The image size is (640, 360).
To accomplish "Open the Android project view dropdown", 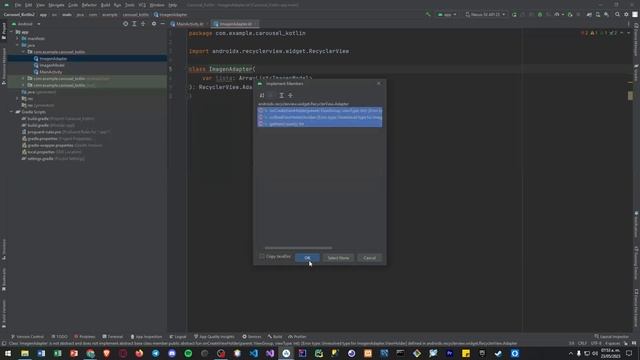I will click(x=27, y=24).
